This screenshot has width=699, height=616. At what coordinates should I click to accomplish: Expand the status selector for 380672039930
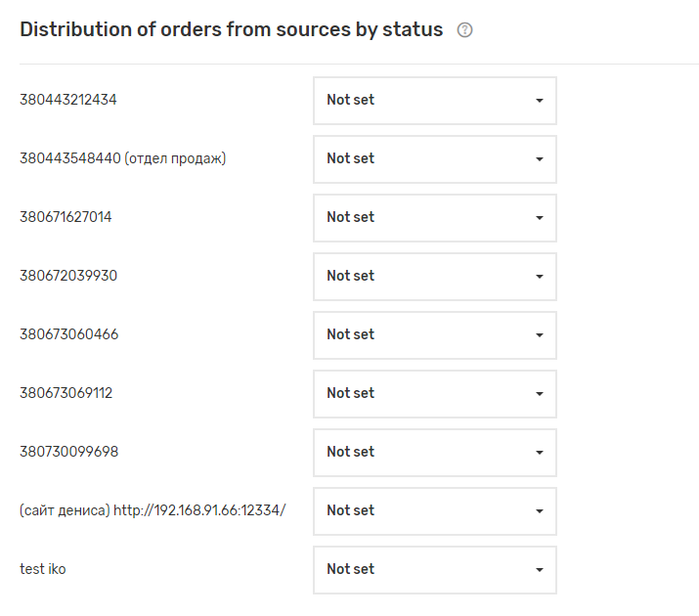(434, 277)
